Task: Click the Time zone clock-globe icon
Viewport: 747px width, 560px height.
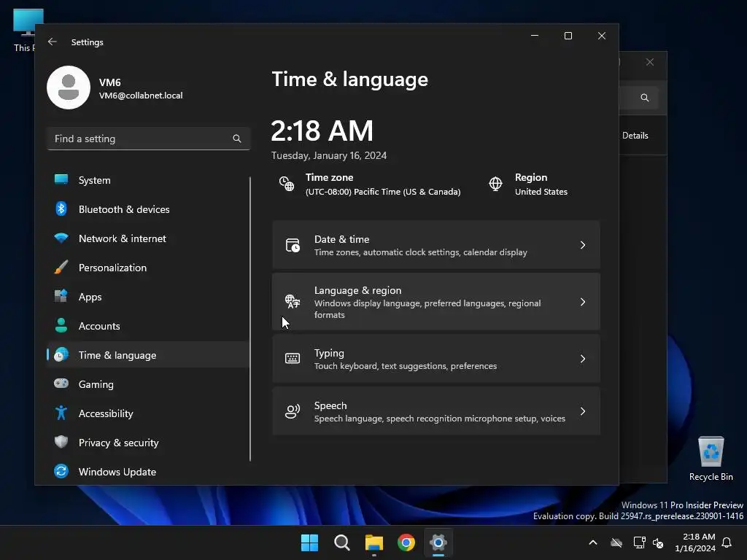Action: (x=287, y=184)
